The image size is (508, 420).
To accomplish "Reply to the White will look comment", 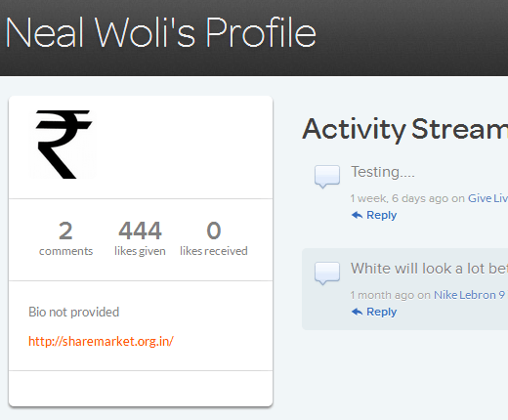I will 381,312.
